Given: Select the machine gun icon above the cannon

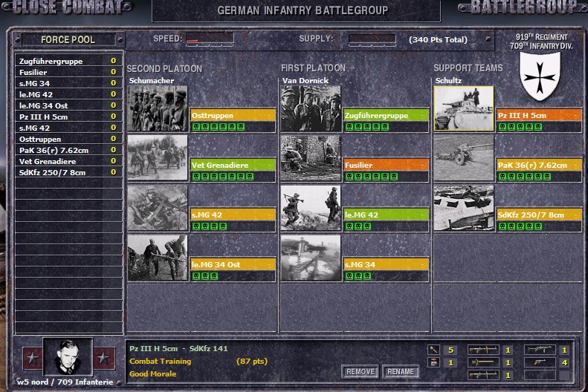Looking at the screenshot, I should point(483,350).
